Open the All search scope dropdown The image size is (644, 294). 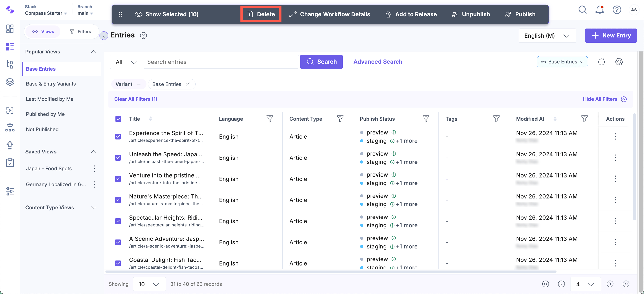(126, 62)
